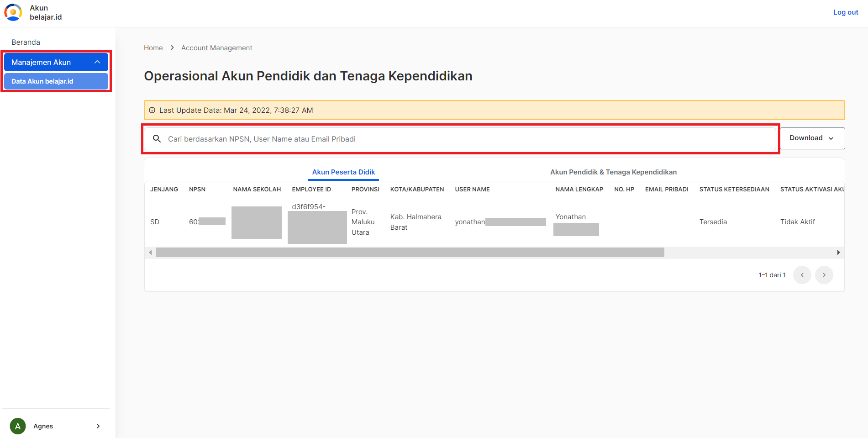Click the horizontal table scrollbar thumb
The width and height of the screenshot is (868, 438).
[x=410, y=252]
